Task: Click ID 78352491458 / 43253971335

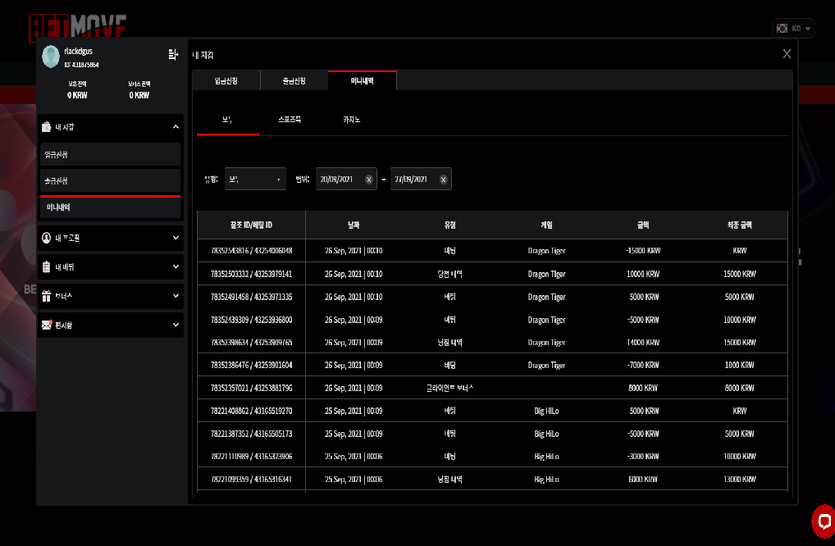Action: click(x=251, y=297)
